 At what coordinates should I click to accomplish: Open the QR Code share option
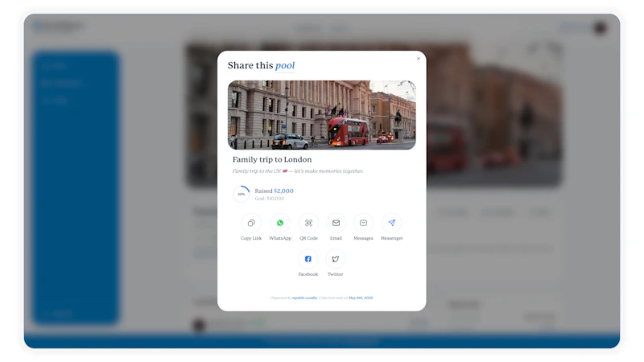click(x=308, y=223)
